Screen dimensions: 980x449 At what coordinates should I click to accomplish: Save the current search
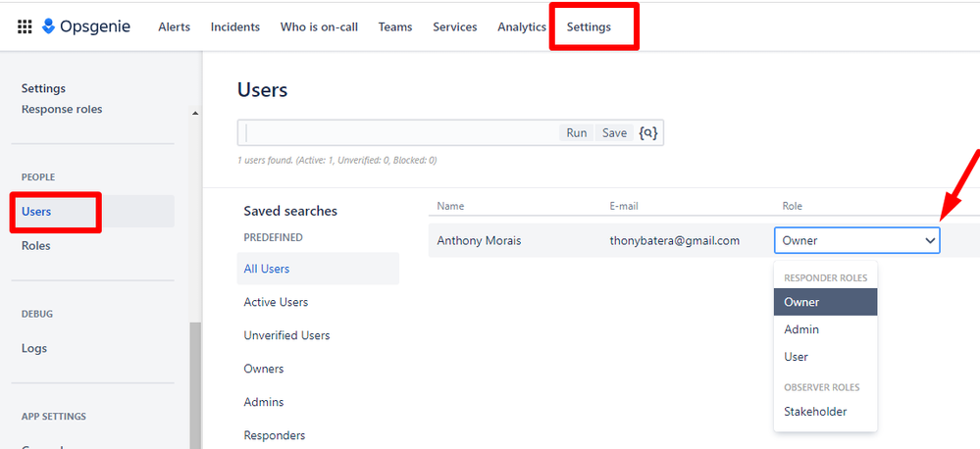[614, 133]
